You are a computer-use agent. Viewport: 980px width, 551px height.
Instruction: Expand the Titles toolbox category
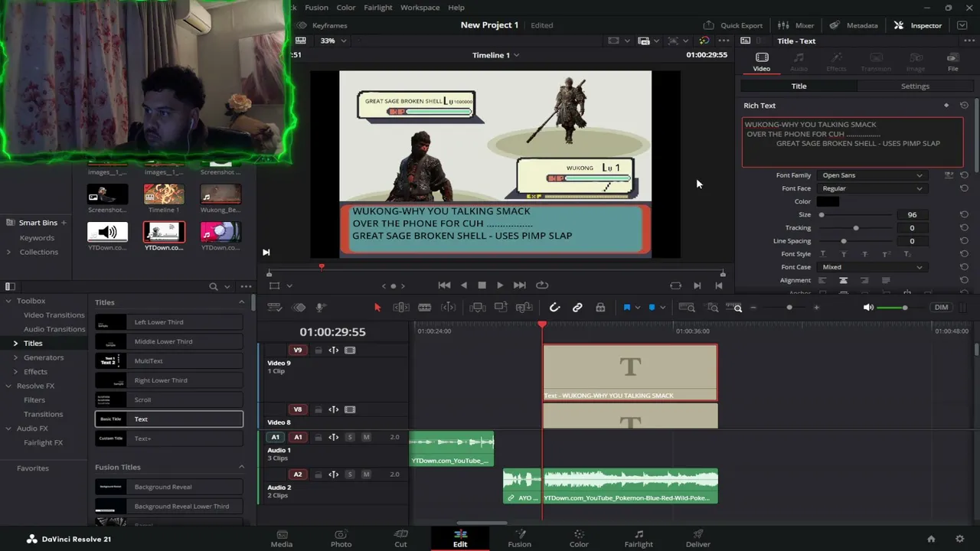coord(15,344)
